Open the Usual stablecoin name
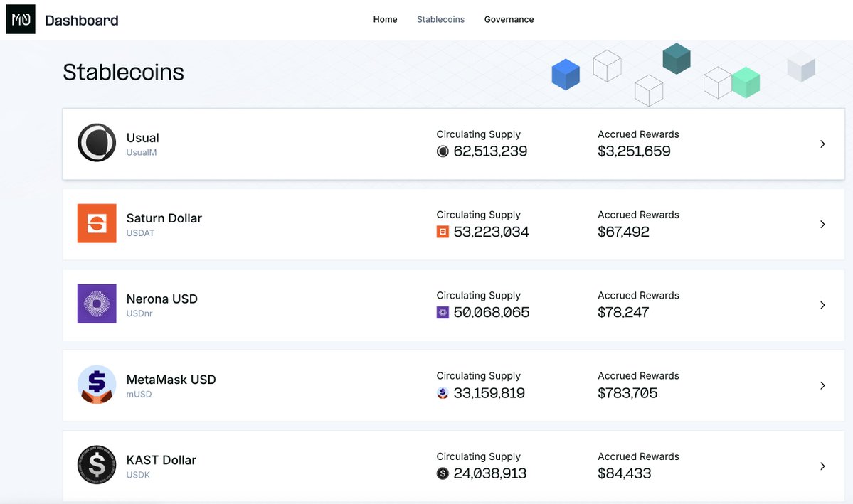 [x=142, y=138]
